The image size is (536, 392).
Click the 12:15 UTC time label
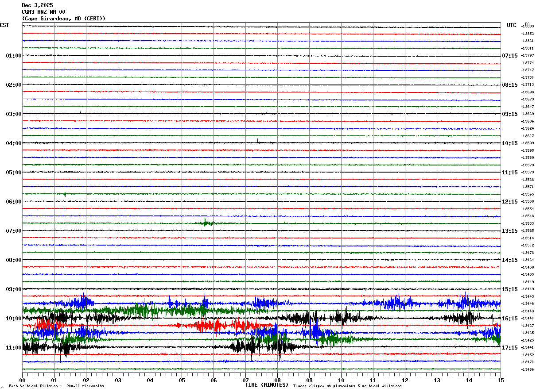tap(509, 202)
